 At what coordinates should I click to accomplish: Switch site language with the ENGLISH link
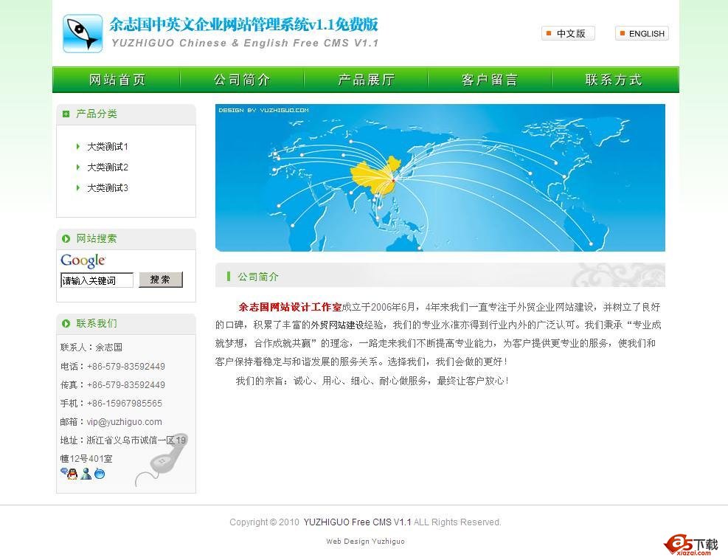641,33
